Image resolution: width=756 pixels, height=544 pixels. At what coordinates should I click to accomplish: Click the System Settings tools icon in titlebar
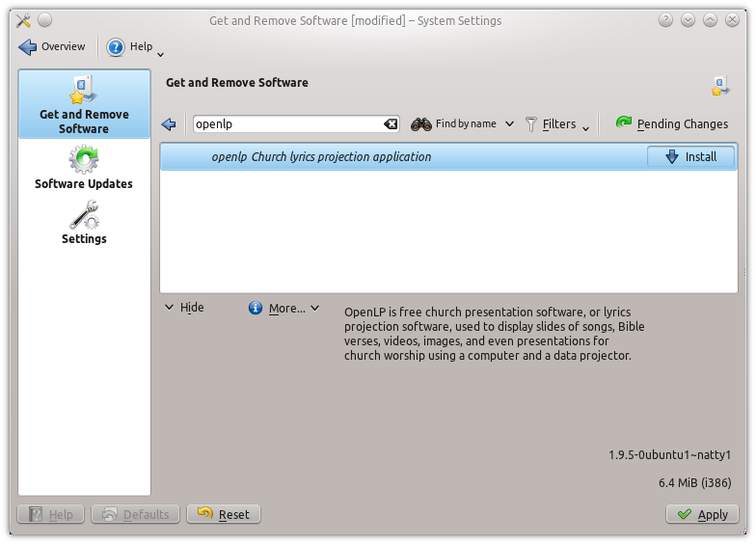pyautogui.click(x=23, y=20)
